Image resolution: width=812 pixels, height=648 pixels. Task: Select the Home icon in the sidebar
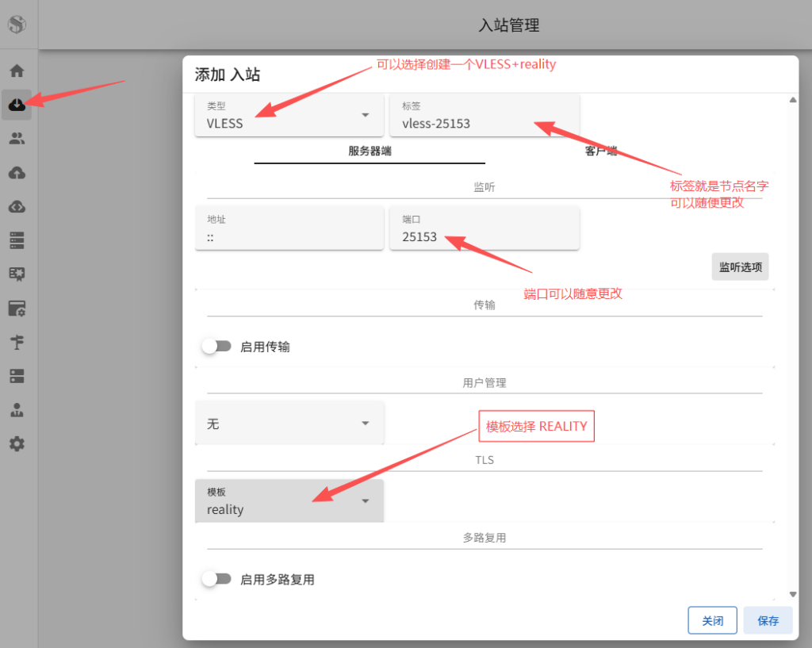tap(17, 70)
